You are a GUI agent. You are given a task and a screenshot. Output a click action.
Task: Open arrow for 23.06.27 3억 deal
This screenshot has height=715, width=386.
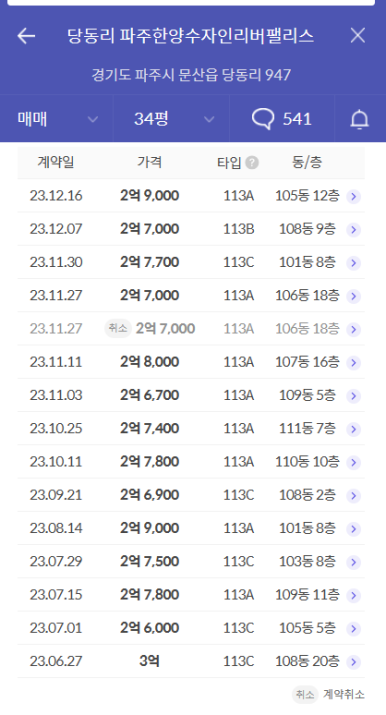(354, 662)
